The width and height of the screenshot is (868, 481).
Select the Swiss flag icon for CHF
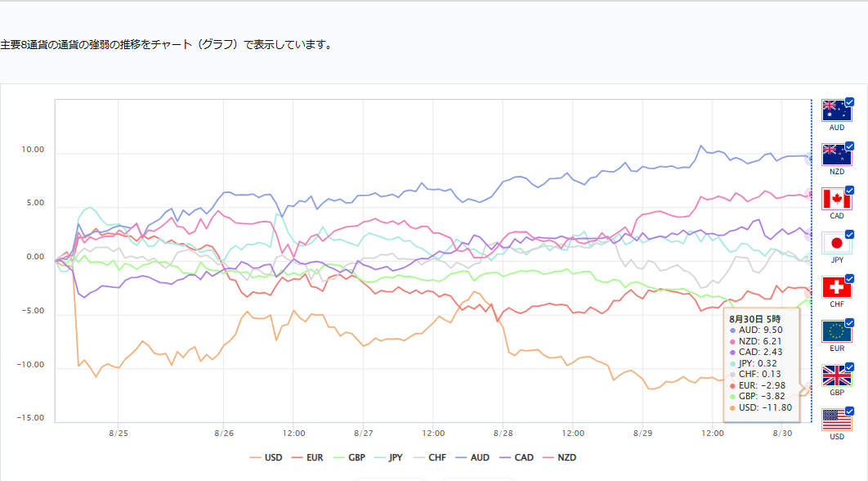coord(835,287)
